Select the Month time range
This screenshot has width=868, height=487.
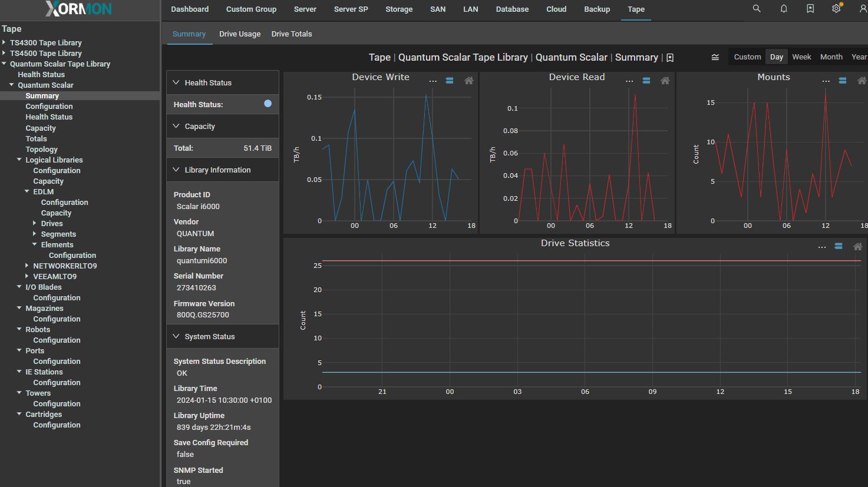[x=831, y=57]
